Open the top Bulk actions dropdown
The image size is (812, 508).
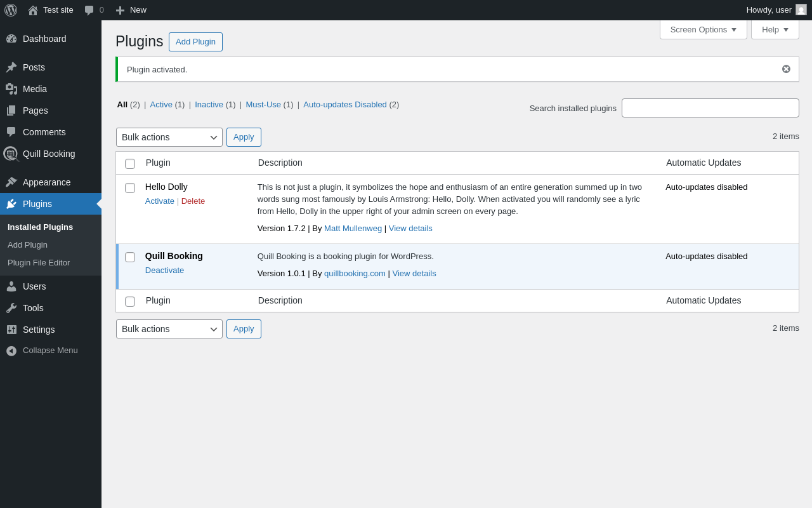tap(169, 137)
